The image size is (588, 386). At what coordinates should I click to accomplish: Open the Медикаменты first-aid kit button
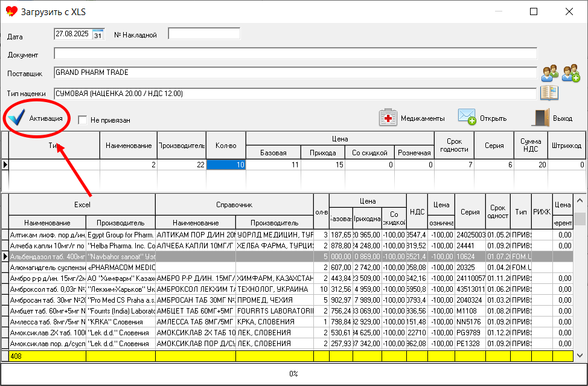tap(412, 118)
